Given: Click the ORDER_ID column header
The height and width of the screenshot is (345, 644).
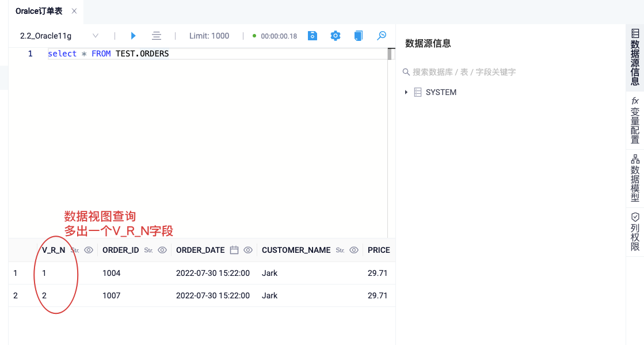Looking at the screenshot, I should (121, 250).
